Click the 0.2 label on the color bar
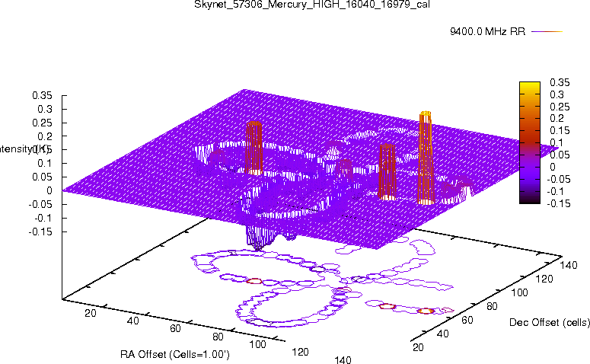Screen dimensions: 590x364 tap(557, 118)
